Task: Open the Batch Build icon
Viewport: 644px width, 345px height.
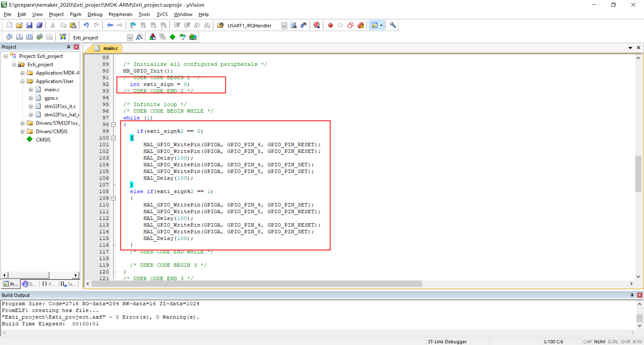Action: coord(40,37)
